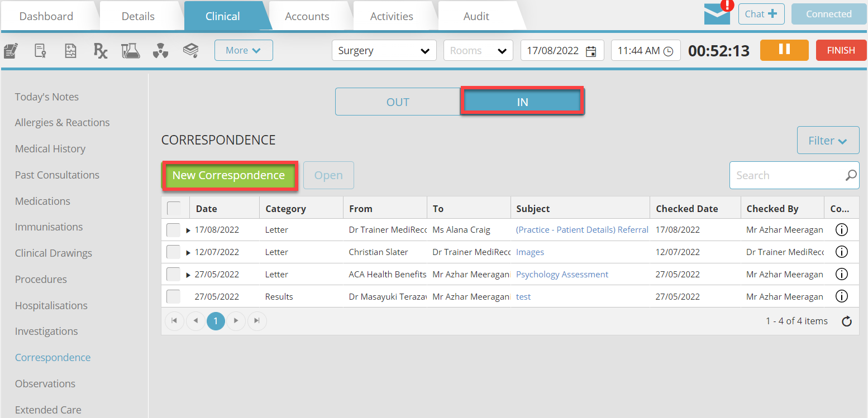Click the 17/08/2022 date input field
Viewport: 868px width, 418px height.
(x=562, y=51)
